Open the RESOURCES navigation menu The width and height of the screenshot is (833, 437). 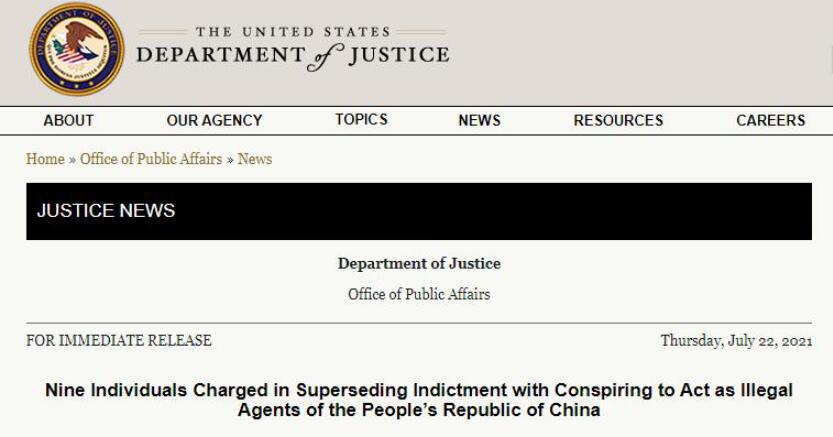(x=618, y=120)
